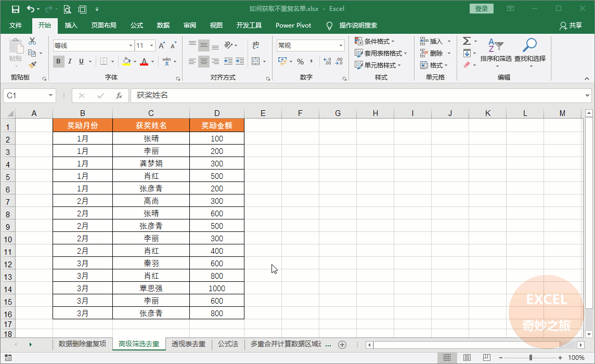The image size is (595, 364).
Task: Click the merge and center icon
Action: [x=256, y=61]
